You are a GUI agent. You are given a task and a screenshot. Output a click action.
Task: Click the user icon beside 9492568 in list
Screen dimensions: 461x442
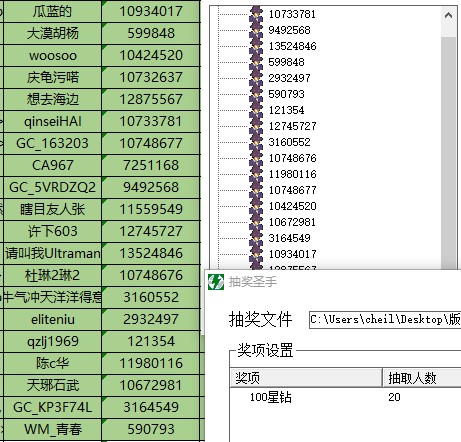256,30
